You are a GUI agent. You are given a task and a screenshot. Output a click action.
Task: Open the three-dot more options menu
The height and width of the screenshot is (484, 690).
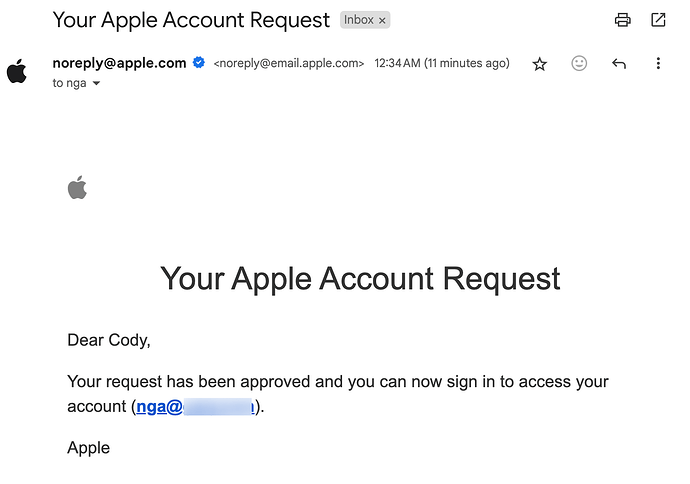coord(658,63)
